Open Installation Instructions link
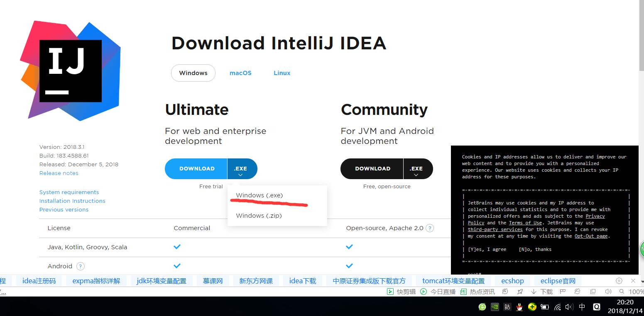The height and width of the screenshot is (316, 644). point(72,201)
